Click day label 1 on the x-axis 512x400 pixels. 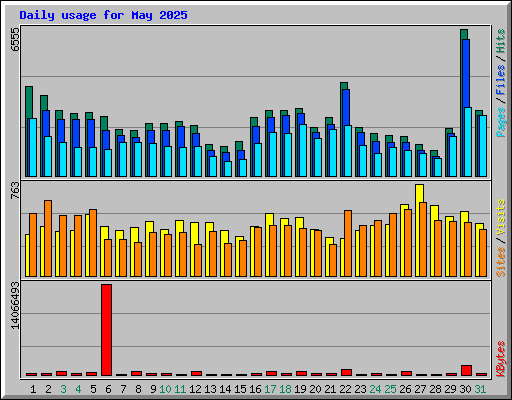click(x=33, y=389)
